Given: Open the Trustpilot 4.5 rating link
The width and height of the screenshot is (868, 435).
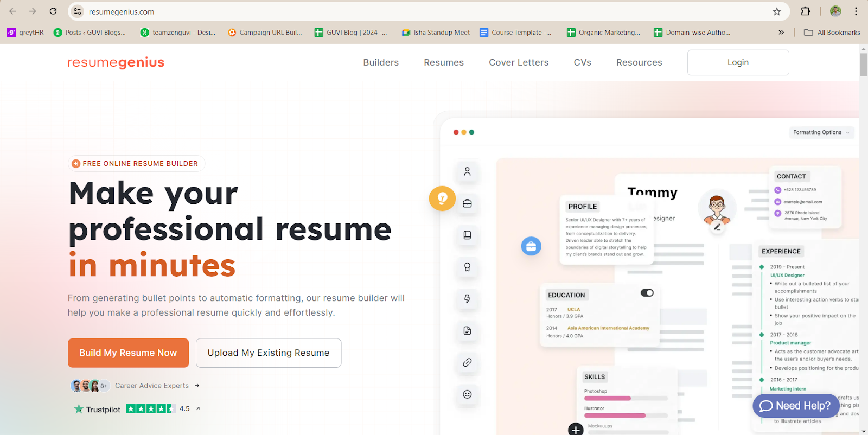Looking at the screenshot, I should coord(137,409).
